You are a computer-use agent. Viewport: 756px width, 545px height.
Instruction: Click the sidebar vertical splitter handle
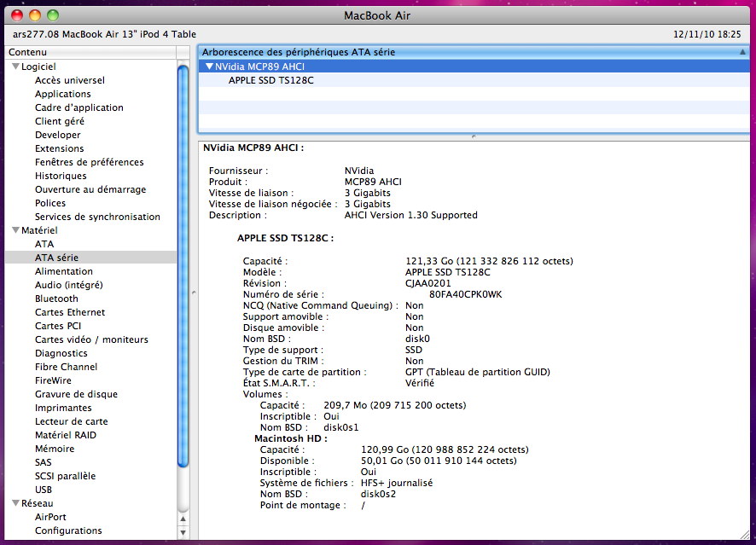pos(194,293)
